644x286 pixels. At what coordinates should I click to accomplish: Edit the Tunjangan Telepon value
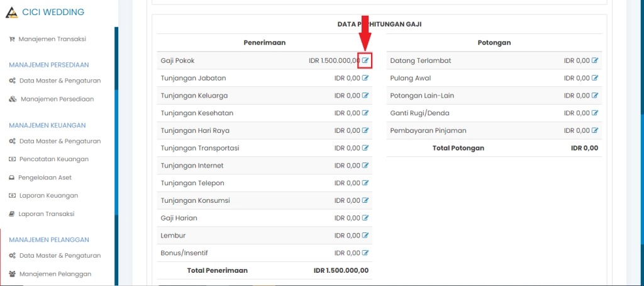click(x=365, y=183)
